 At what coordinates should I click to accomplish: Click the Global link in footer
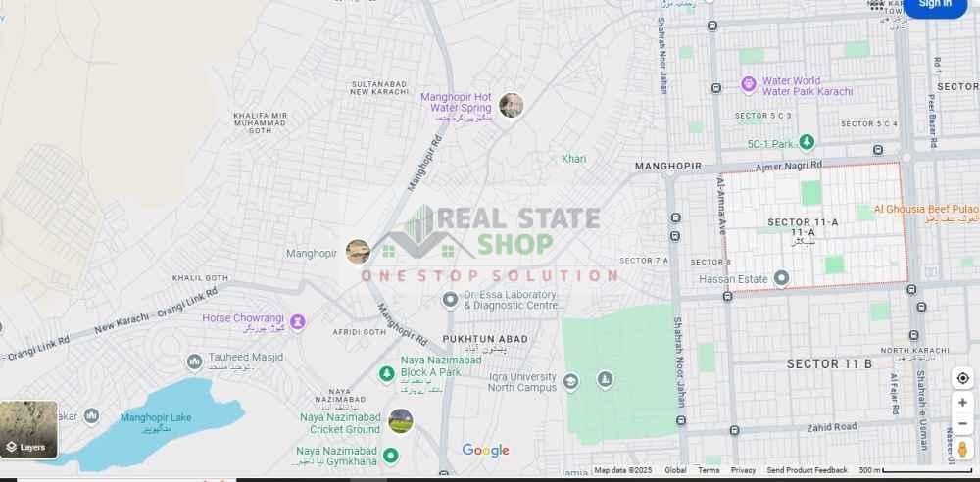click(x=675, y=470)
